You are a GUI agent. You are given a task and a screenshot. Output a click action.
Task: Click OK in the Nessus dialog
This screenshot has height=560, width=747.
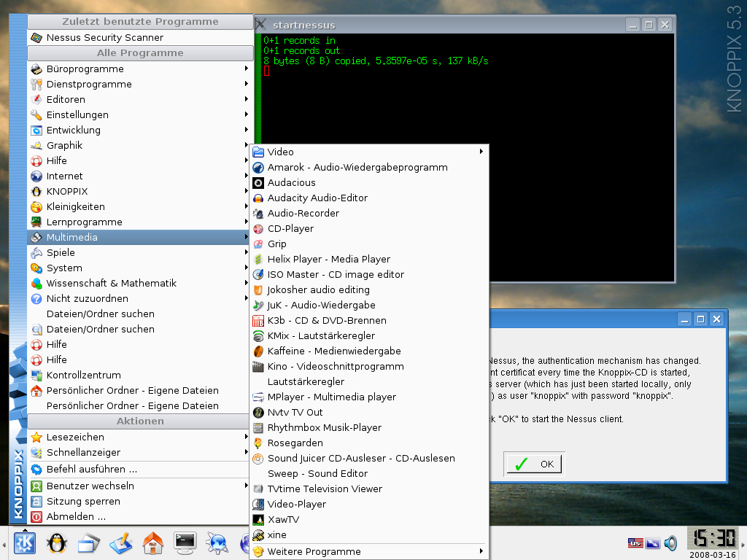pos(534,464)
